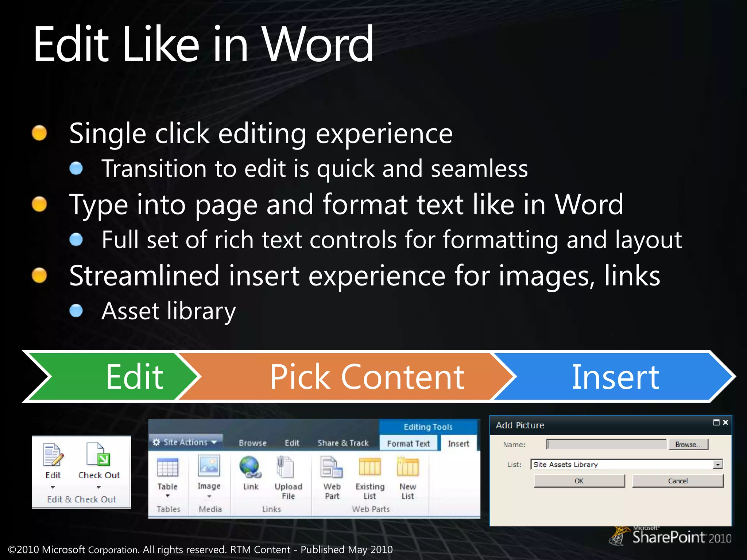The width and height of the screenshot is (747, 560).
Task: Insert a Table using the table icon
Action: tap(167, 467)
